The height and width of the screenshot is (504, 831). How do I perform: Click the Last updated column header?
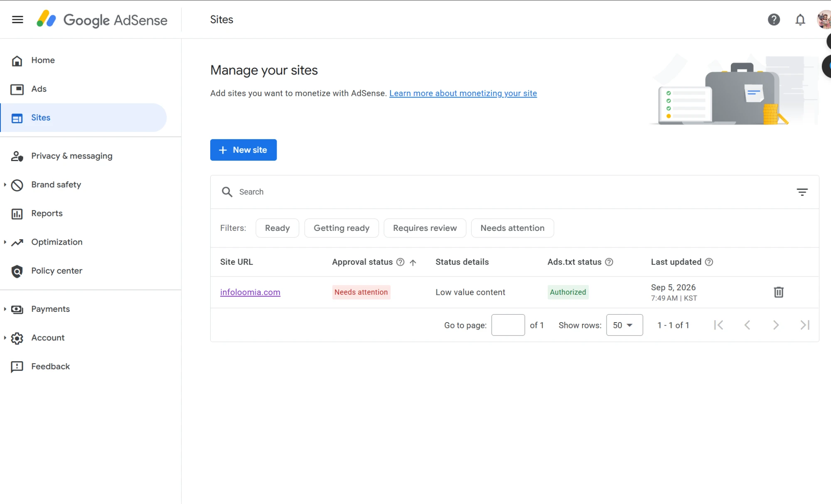[x=676, y=262]
